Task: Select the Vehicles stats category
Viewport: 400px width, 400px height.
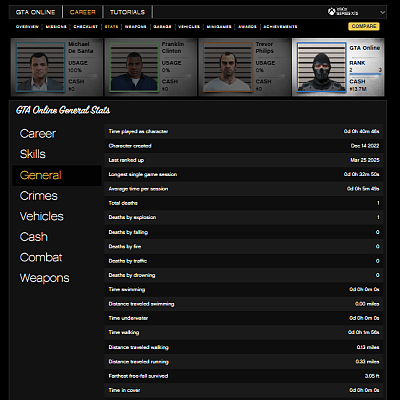Action: pos(42,216)
